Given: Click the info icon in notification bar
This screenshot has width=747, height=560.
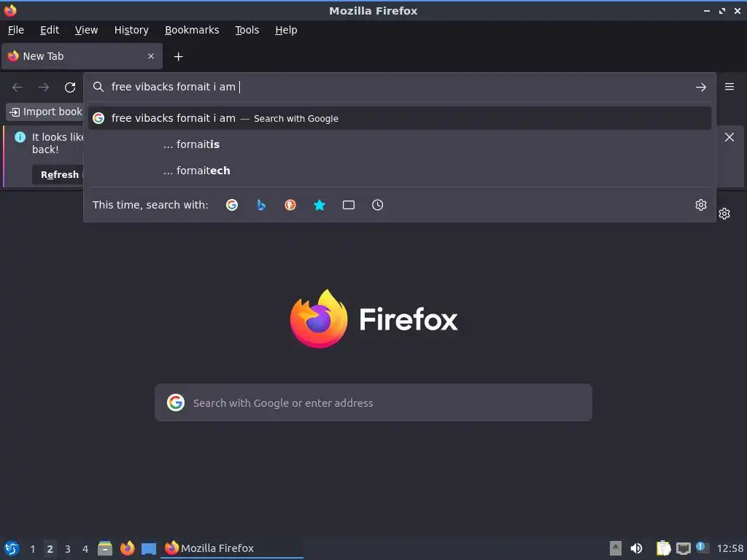Looking at the screenshot, I should (20, 137).
